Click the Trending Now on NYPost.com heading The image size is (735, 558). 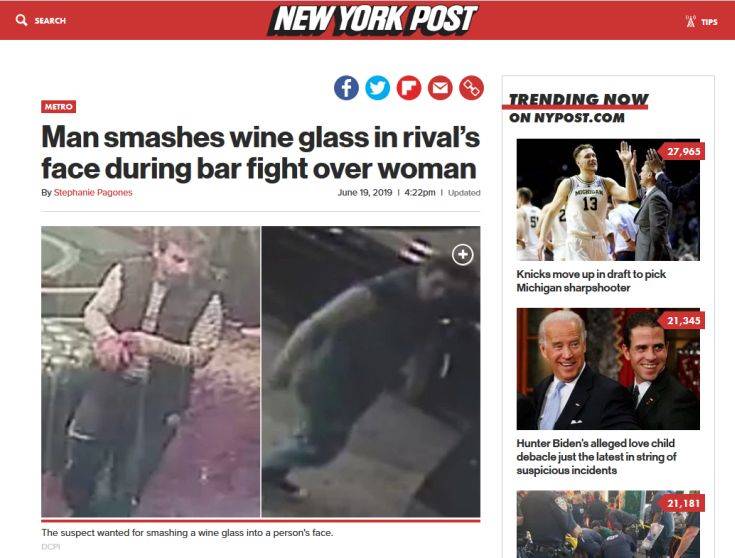point(578,108)
